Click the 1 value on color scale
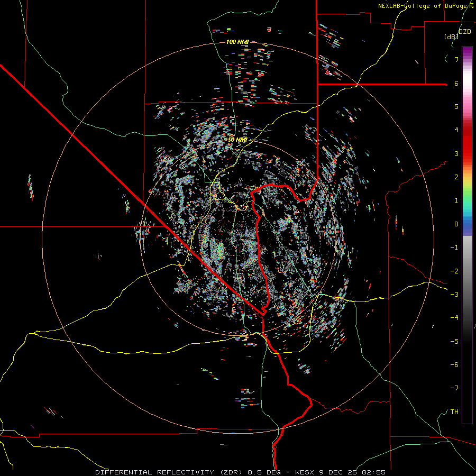The width and height of the screenshot is (476, 476). pyautogui.click(x=456, y=200)
